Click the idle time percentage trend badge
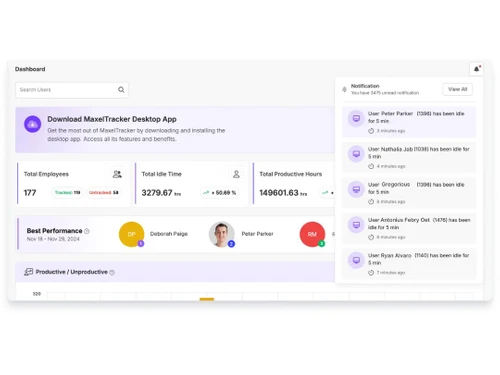Screen dimensions: 500x375 point(220,193)
